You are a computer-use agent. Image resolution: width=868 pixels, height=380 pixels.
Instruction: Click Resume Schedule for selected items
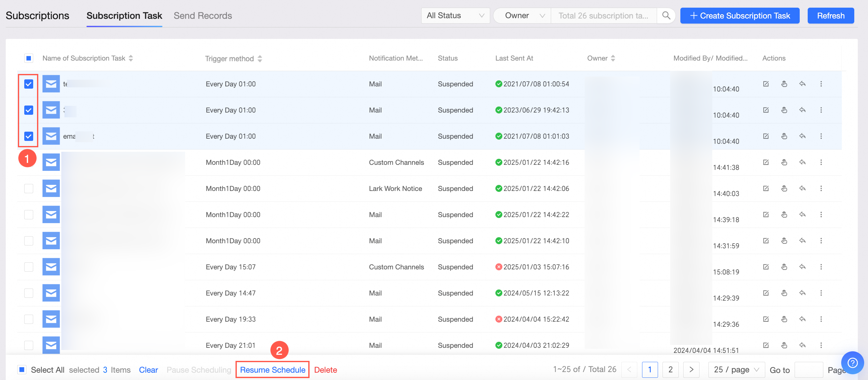[x=272, y=369]
